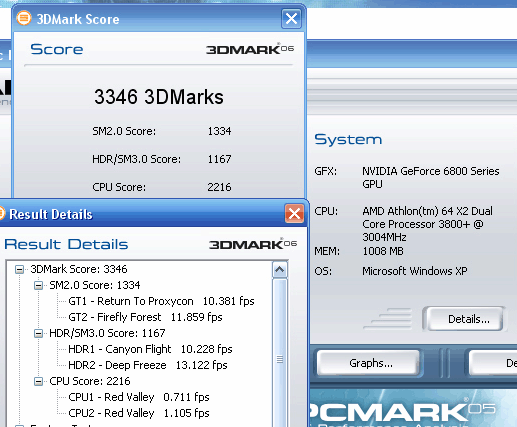Select HDR1 - Canyon Flight result
The height and width of the screenshot is (427, 517).
pyautogui.click(x=150, y=349)
